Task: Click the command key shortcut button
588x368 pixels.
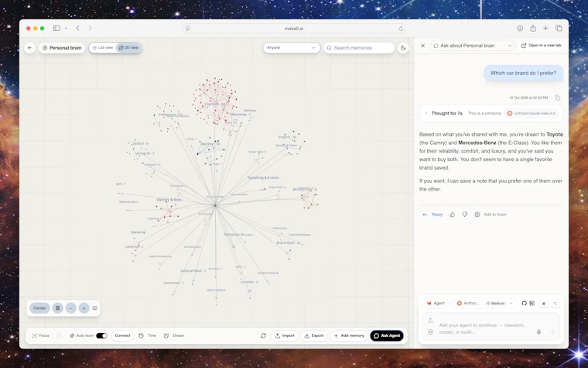Action: (x=544, y=304)
